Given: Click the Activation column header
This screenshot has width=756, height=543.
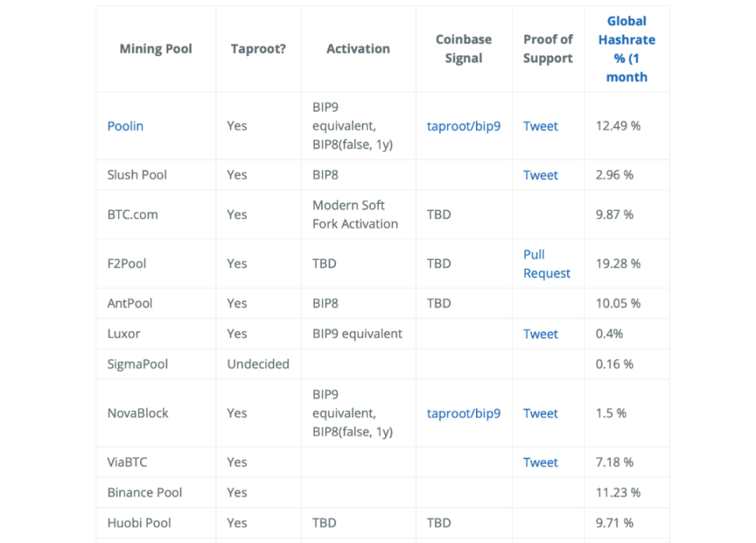Looking at the screenshot, I should pos(358,49).
